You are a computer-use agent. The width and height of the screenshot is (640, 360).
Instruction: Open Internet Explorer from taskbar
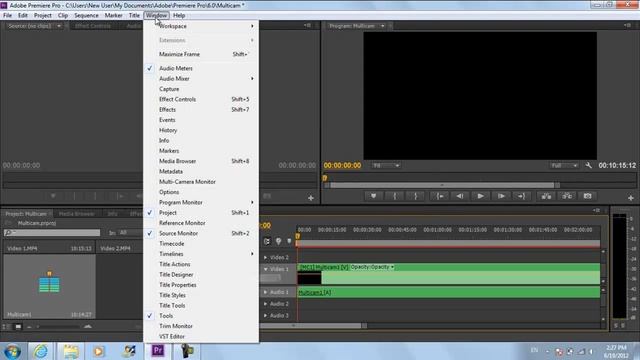coord(40,351)
